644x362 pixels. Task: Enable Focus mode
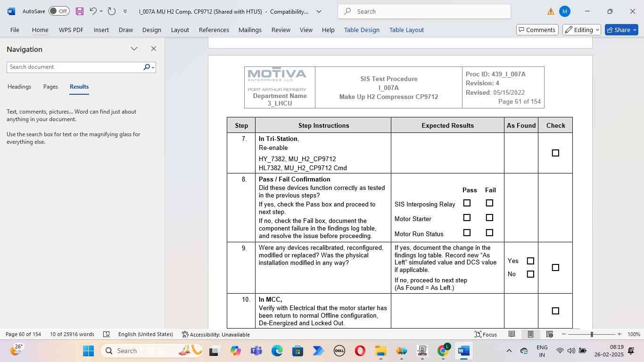coord(486,334)
